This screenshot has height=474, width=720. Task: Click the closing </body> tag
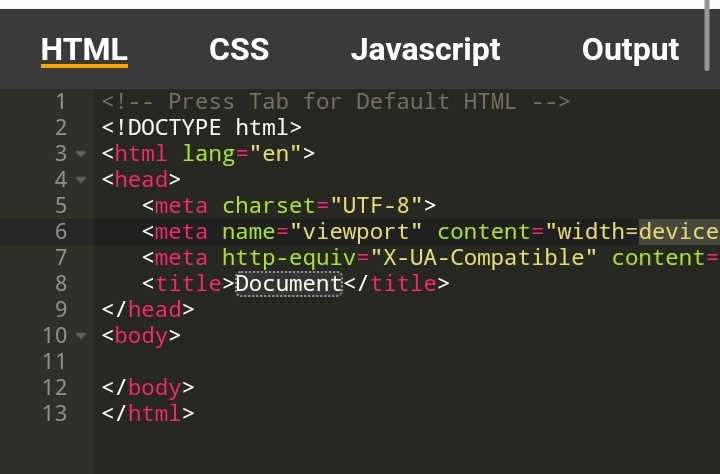click(x=148, y=388)
